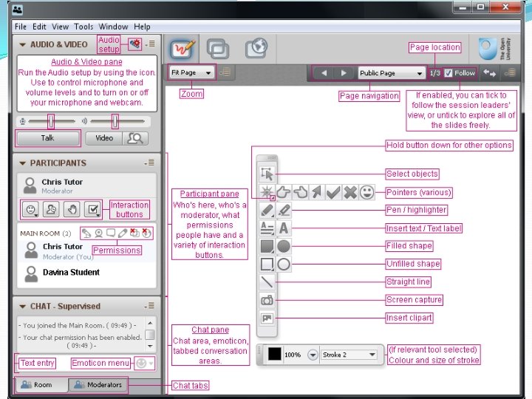Tick the Follow checkbox
Viewport: 532px width, 399px height.
click(x=449, y=73)
